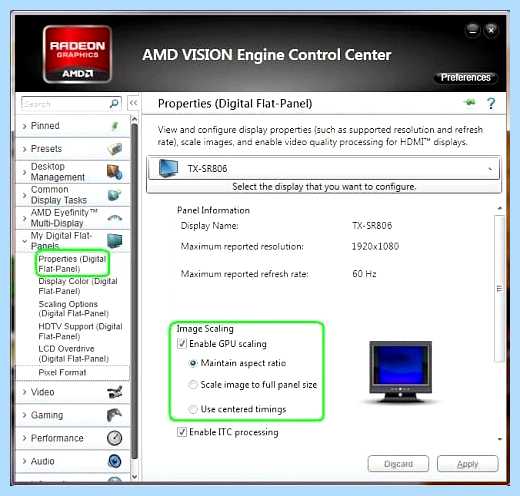Click the monitor preview image
The width and height of the screenshot is (520, 496).
pyautogui.click(x=400, y=372)
